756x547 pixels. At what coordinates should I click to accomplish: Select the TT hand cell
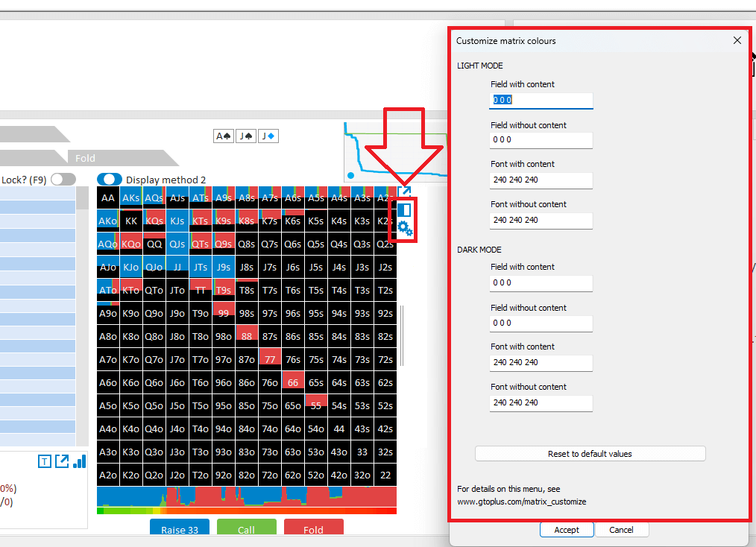201,290
